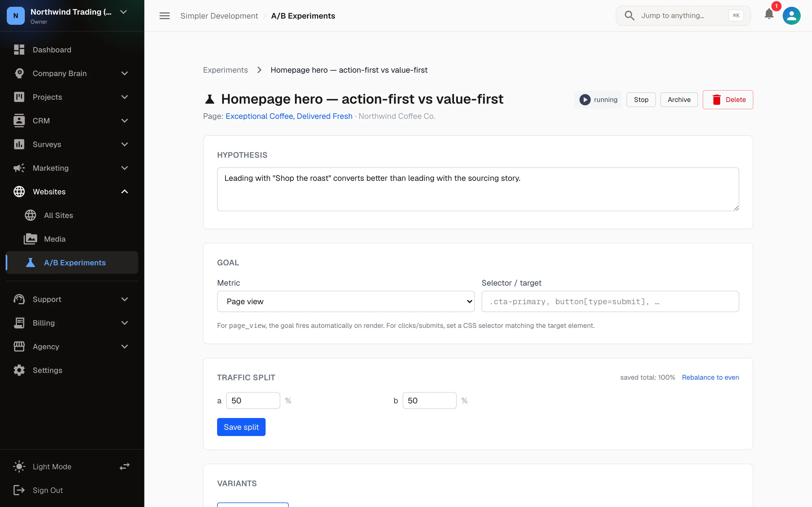Click the Rebalance to even link

[710, 377]
